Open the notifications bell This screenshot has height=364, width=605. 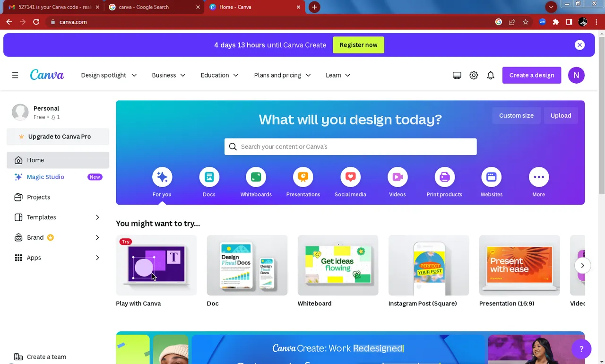click(491, 75)
